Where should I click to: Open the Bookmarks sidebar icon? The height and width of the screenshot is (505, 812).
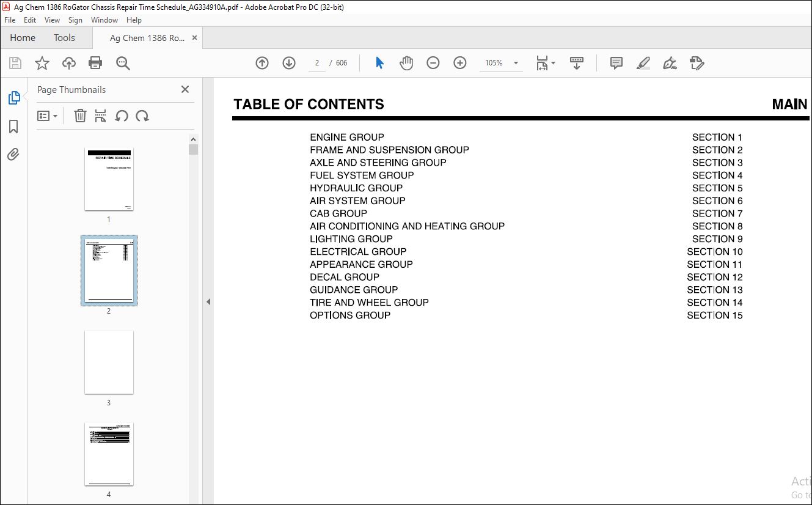tap(13, 127)
